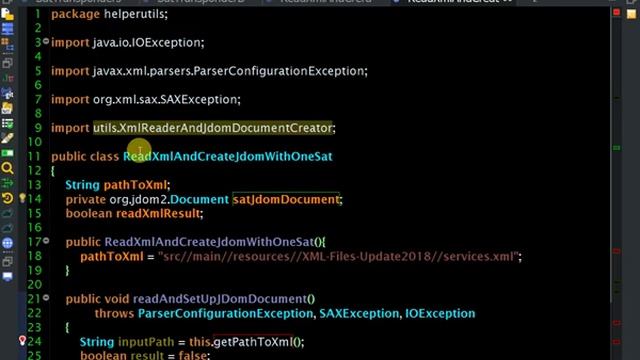Image resolution: width=640 pixels, height=360 pixels.
Task: Open the Tasks checklist view icon
Action: (x=7, y=123)
